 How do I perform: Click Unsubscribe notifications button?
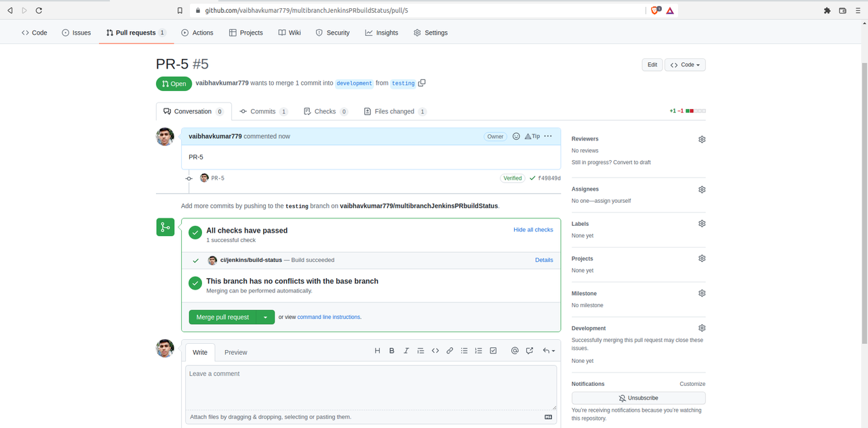click(x=639, y=398)
